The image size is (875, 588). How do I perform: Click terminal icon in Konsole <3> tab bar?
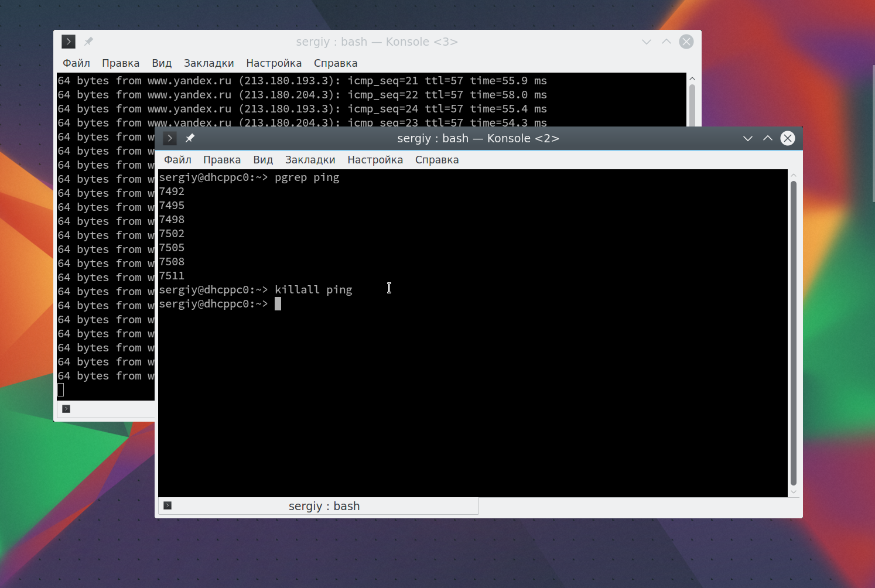coord(66,409)
